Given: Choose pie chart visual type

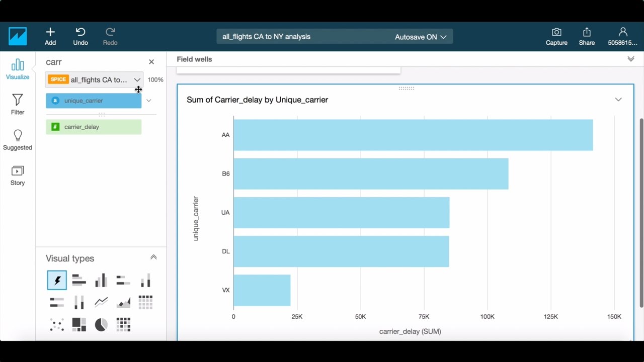Looking at the screenshot, I should (101, 324).
